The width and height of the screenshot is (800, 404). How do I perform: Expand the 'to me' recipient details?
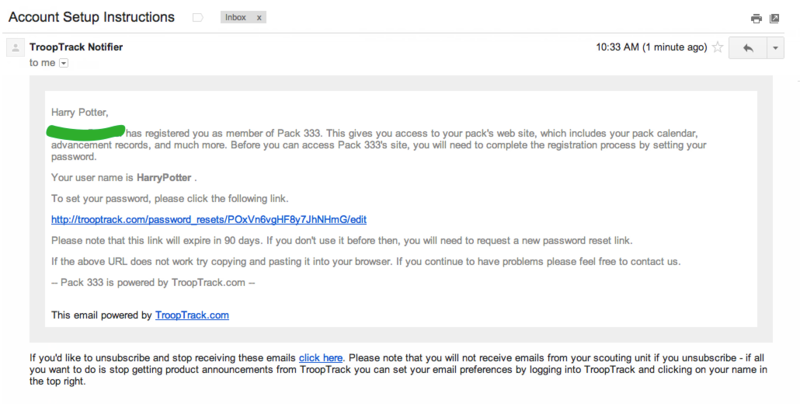[64, 63]
